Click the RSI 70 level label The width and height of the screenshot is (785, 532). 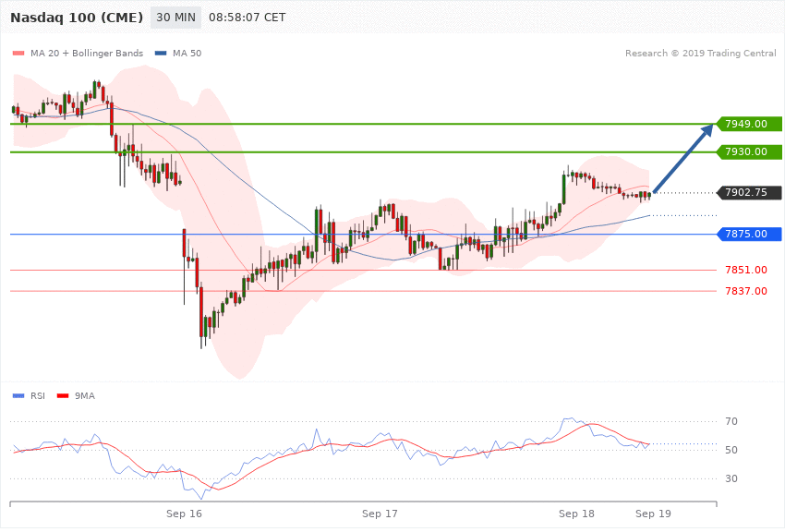coord(731,421)
